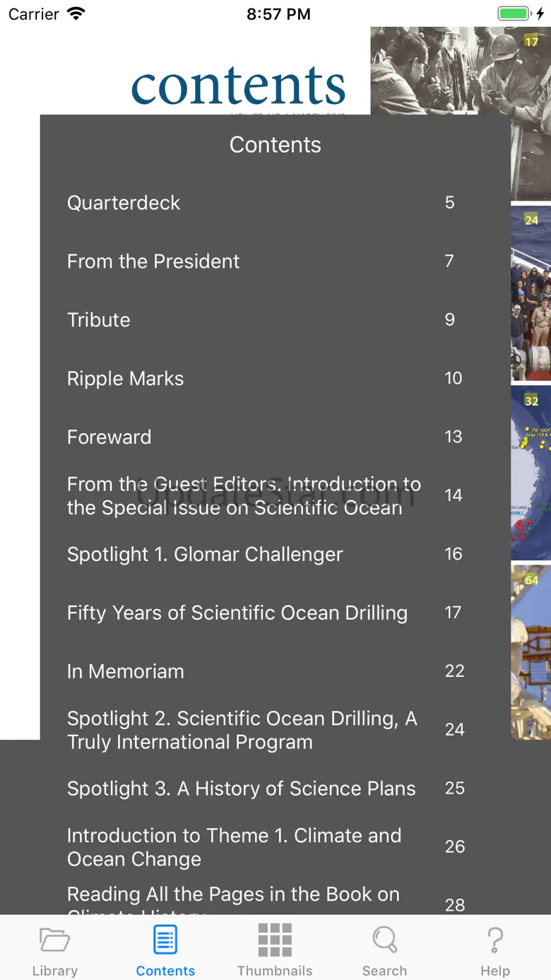Screen dimensions: 551x980
Task: Open the Search magnifier tab
Action: (x=384, y=948)
